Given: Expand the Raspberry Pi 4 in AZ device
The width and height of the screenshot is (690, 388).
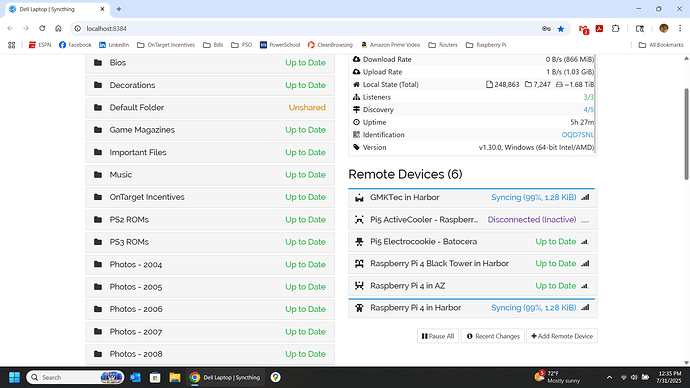Looking at the screenshot, I should coord(473,286).
